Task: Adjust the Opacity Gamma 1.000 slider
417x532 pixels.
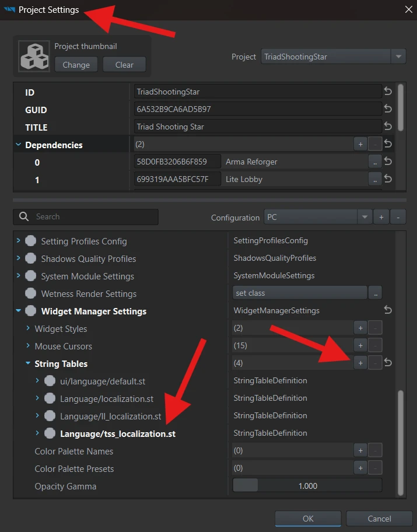Action: coord(307,486)
